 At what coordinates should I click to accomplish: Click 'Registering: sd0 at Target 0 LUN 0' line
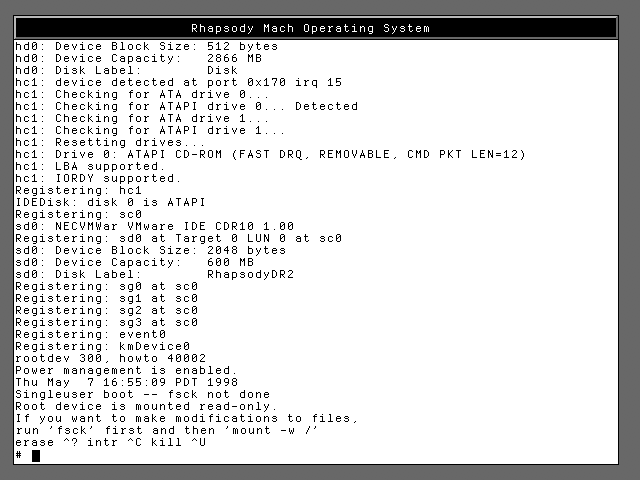[x=178, y=238]
